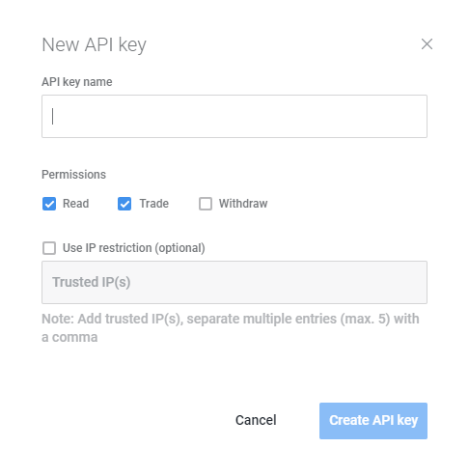Click the API key name field label
Viewport: 469px width, 476px height.
77,82
